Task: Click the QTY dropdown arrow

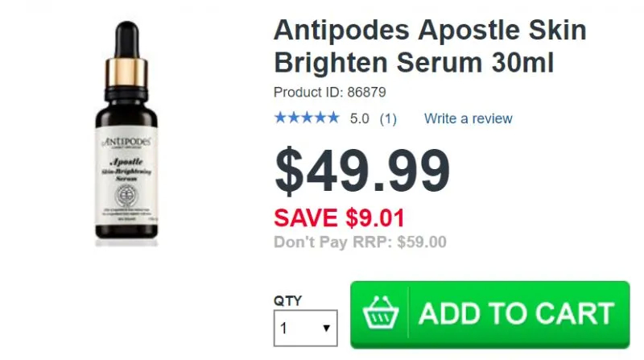Action: pos(327,328)
